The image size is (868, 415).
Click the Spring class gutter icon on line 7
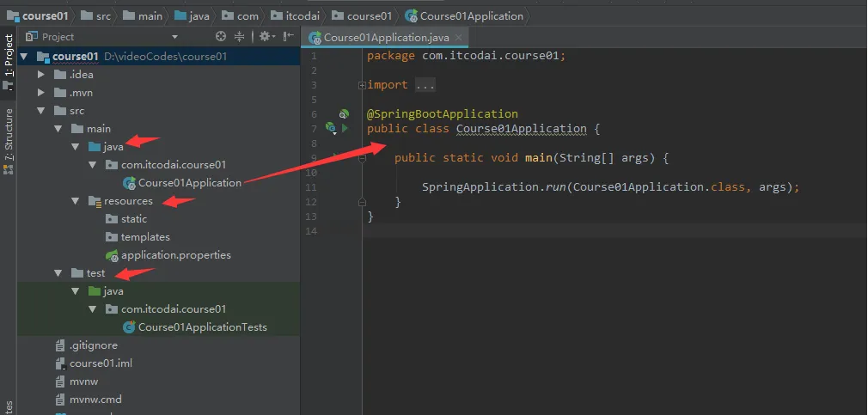click(x=331, y=128)
